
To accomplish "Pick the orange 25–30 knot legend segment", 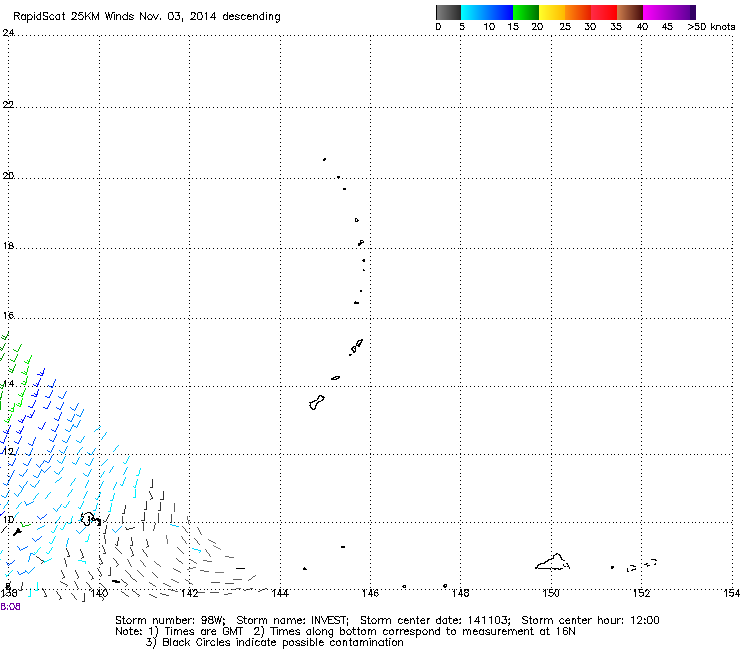I will pyautogui.click(x=578, y=12).
